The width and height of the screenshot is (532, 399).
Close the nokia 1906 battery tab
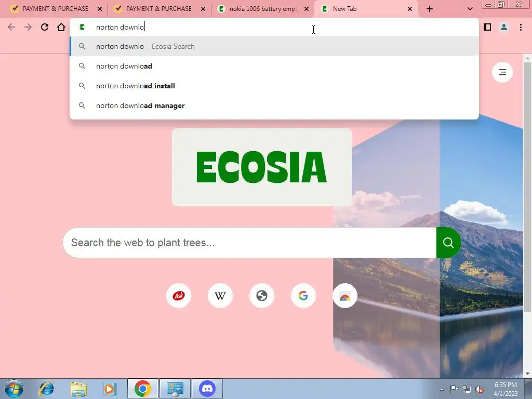coord(307,9)
